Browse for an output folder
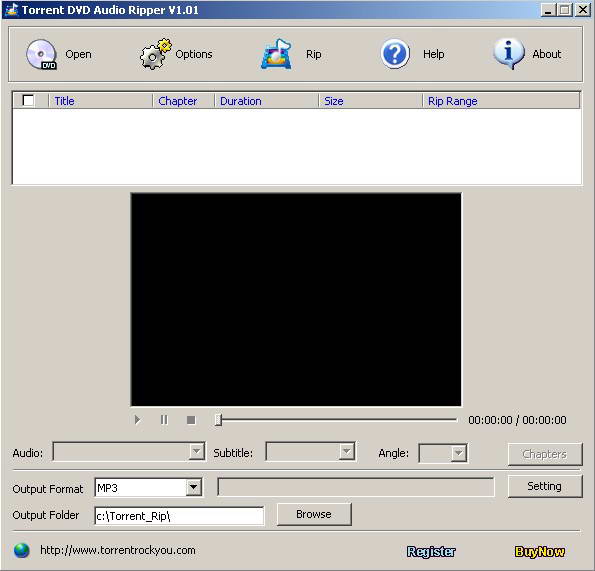Viewport: 595px width, 571px height. click(x=314, y=514)
